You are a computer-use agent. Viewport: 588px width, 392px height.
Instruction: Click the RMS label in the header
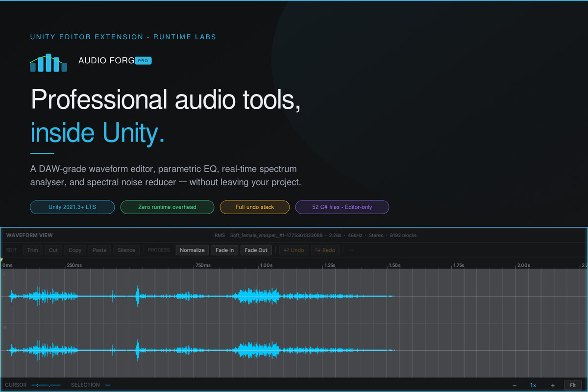[220, 235]
